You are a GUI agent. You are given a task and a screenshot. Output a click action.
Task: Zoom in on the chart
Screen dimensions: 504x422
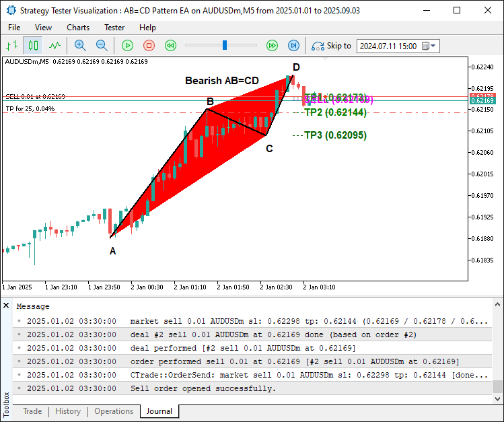pyautogui.click(x=80, y=45)
